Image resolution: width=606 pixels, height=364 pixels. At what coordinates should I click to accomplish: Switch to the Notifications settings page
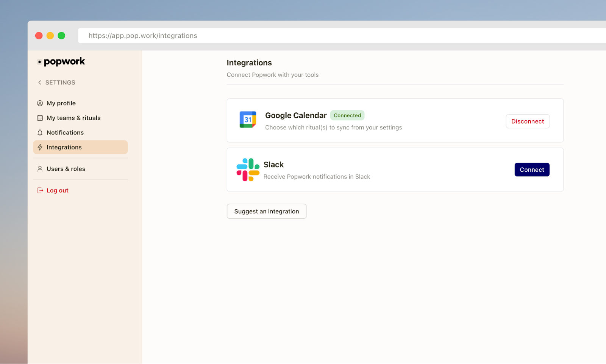65,132
